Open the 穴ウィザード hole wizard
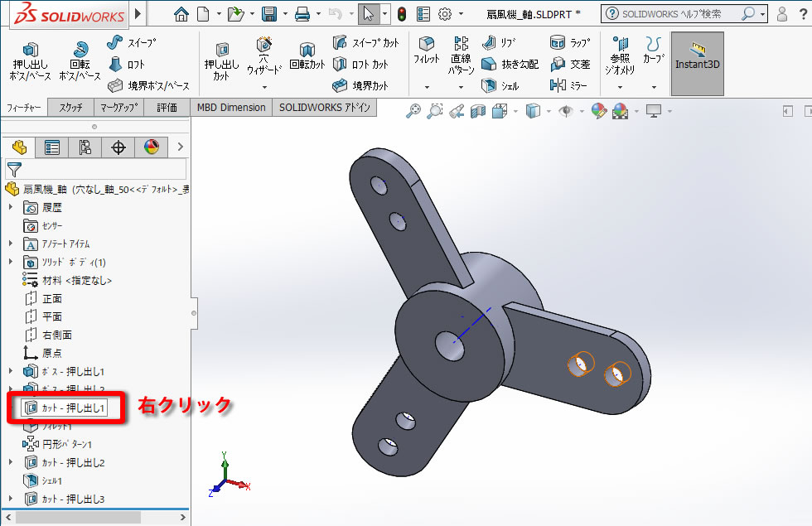812x526 pixels. pos(264,58)
